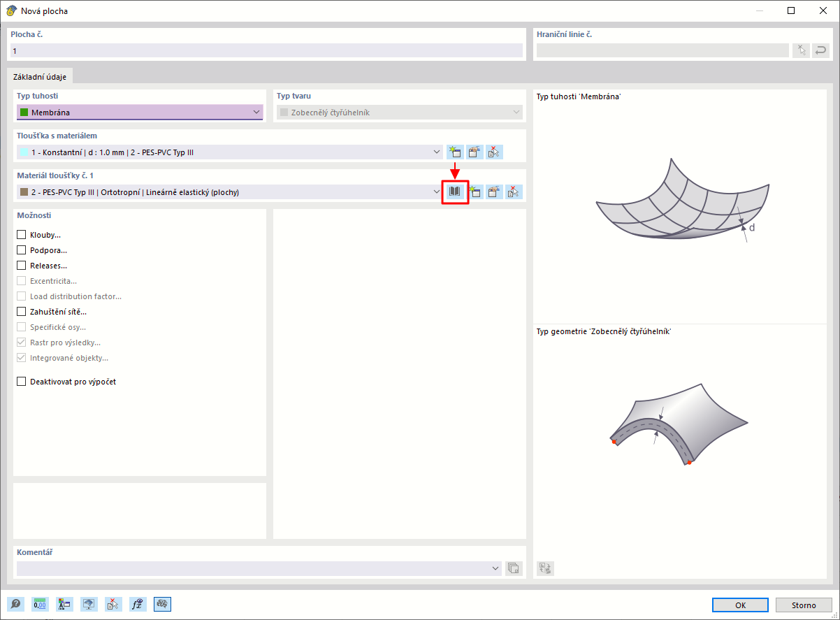Click the Hraniční linie č. input field
Viewport: 840px width, 620px height.
pos(662,50)
